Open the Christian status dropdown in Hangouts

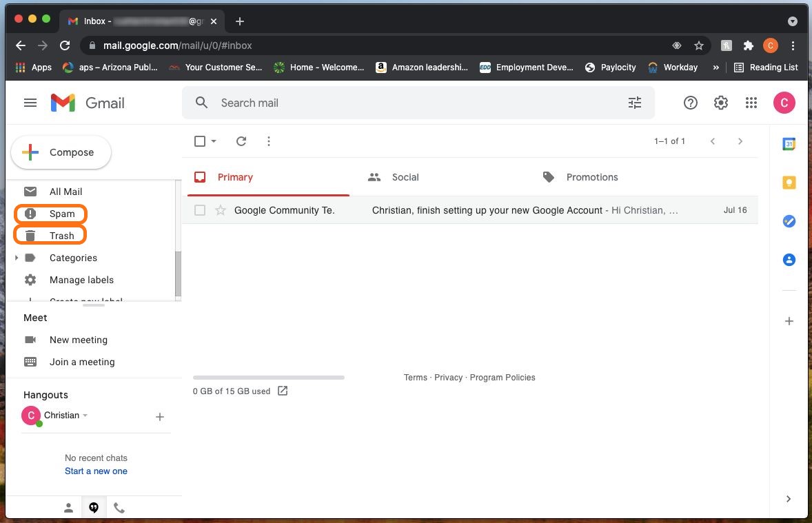tap(85, 416)
